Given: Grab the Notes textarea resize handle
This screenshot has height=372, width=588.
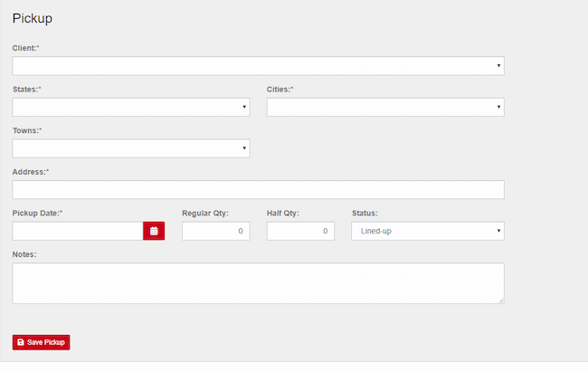Looking at the screenshot, I should click(x=501, y=300).
